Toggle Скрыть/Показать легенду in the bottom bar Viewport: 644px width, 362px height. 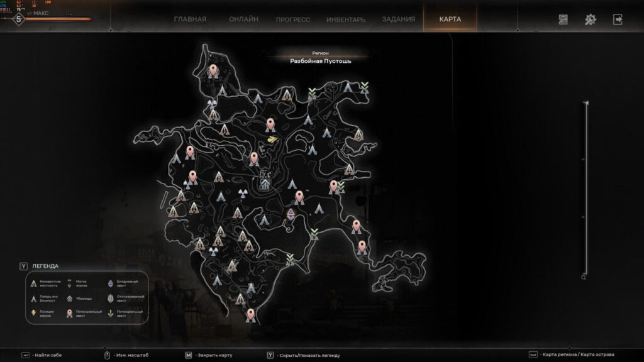click(304, 356)
